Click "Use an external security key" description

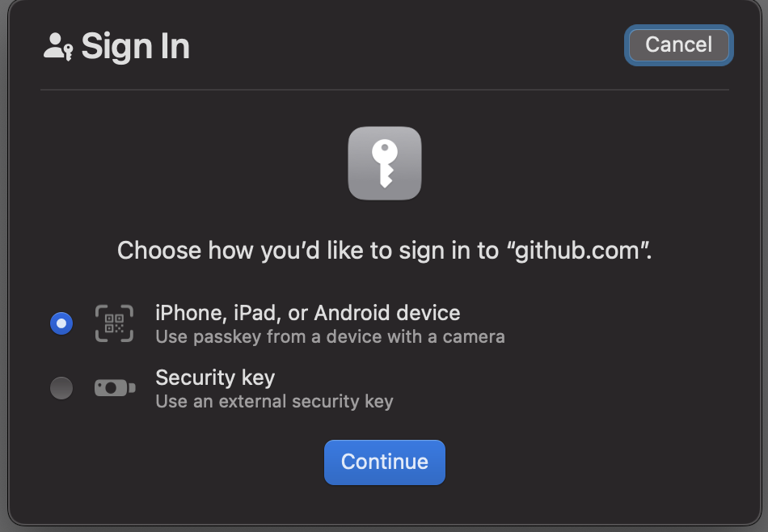click(274, 401)
